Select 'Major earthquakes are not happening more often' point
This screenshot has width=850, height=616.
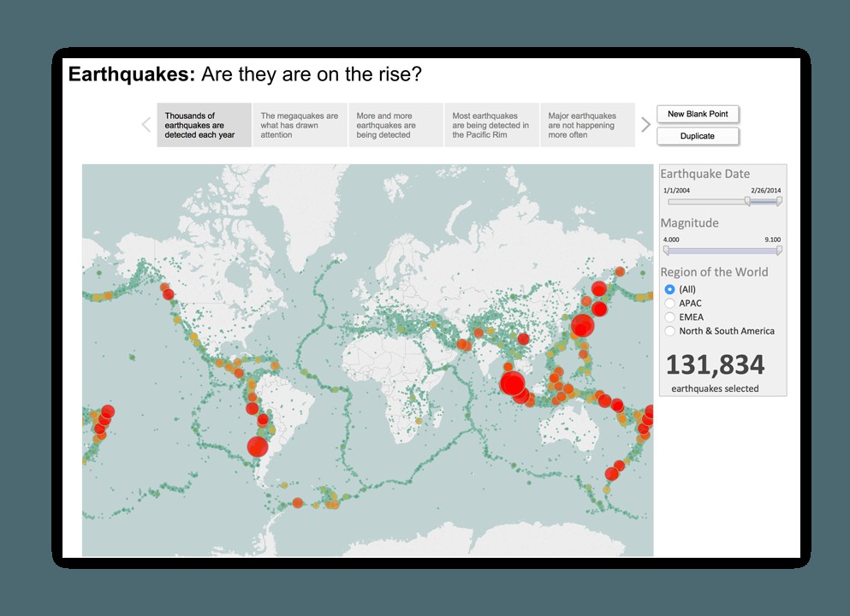pyautogui.click(x=587, y=125)
